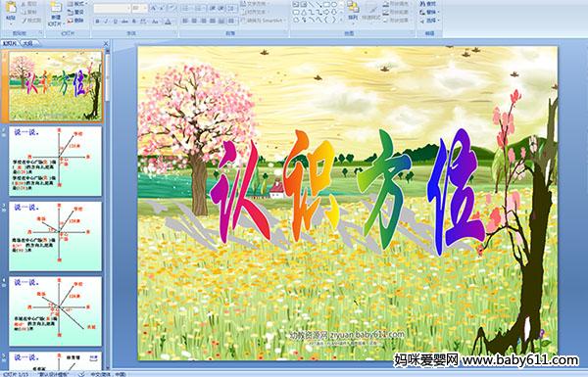Choose the left brace shape
Screen dimensions: 588x377
coord(326,20)
